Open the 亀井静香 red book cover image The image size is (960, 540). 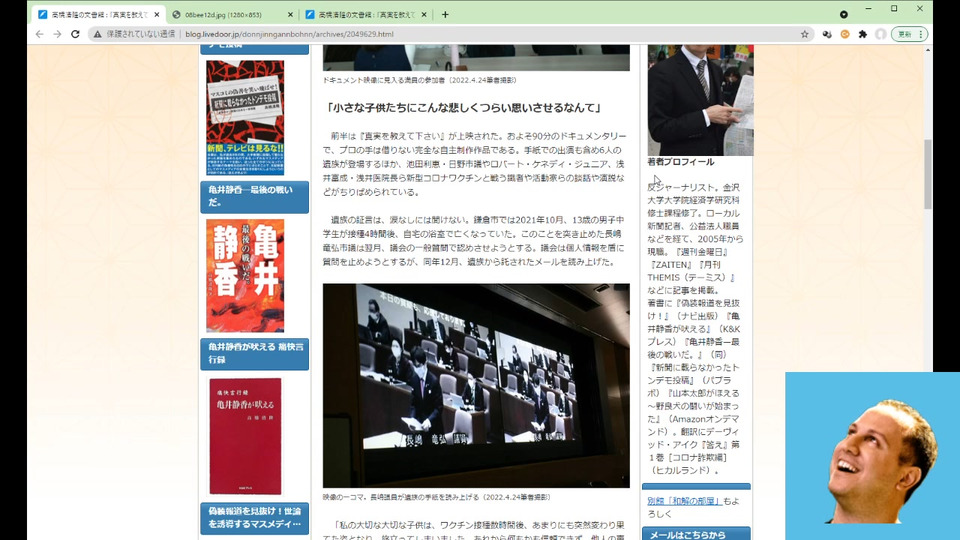245,276
